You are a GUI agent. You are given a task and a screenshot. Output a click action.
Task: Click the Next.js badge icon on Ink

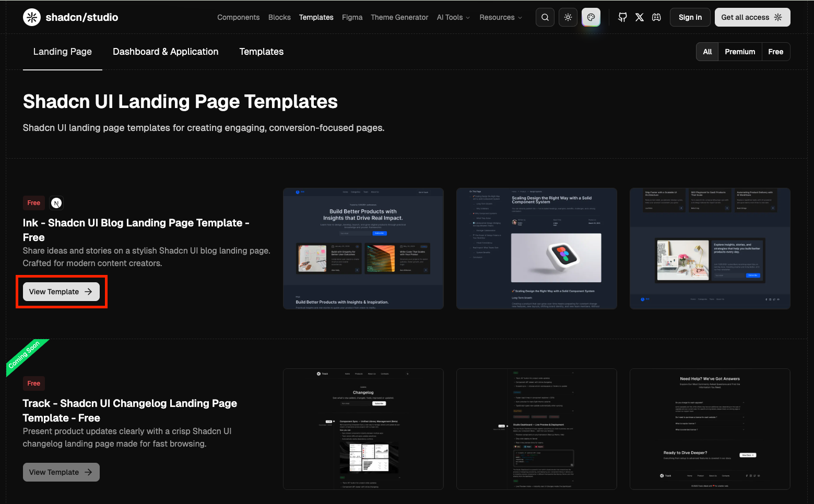click(56, 203)
